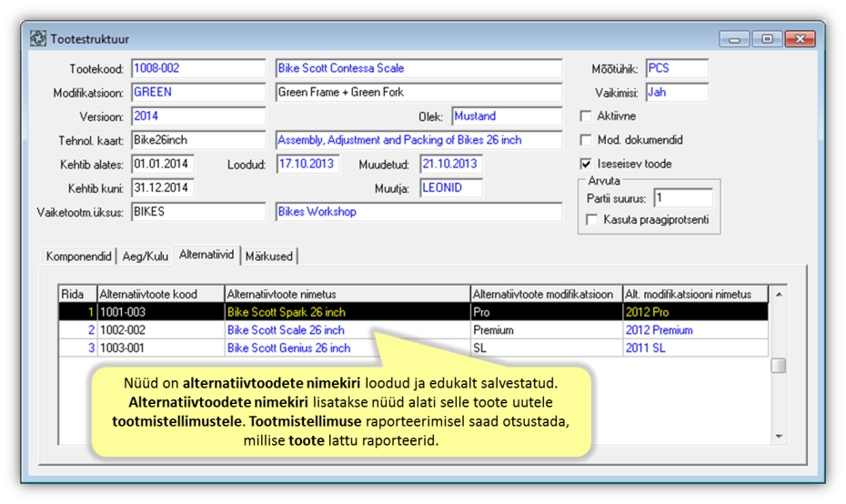This screenshot has height=504, width=846.
Task: Toggle the Aktiivne checkbox
Action: click(x=586, y=116)
